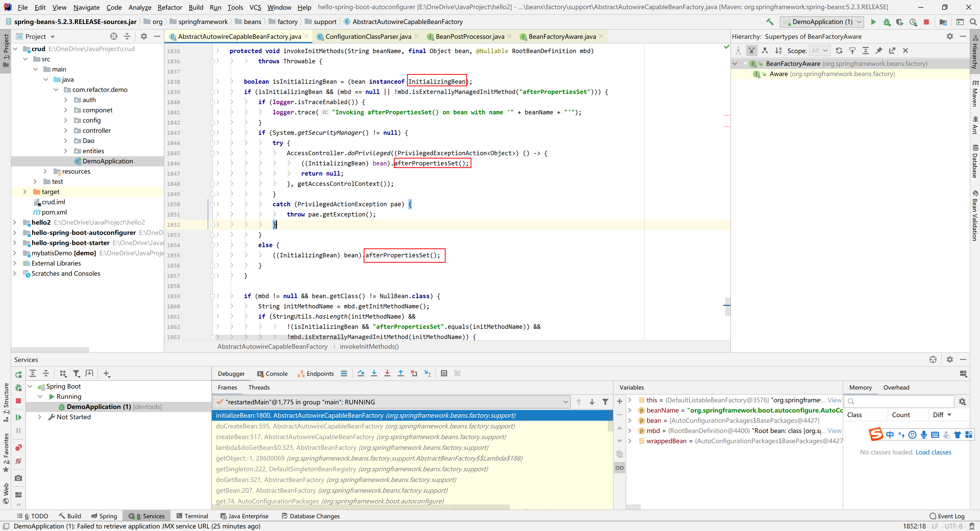Screen dimensions: 980x531
Task: Click Step Into in the debugger toolbar
Action: point(374,373)
